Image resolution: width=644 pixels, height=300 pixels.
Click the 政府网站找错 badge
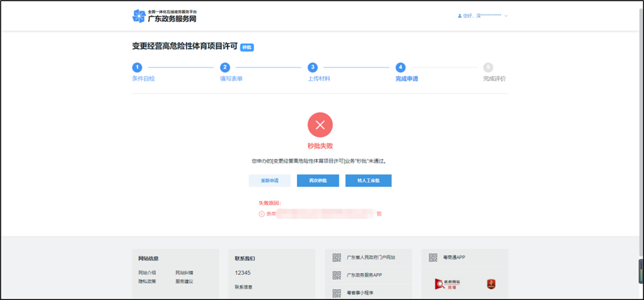pyautogui.click(x=448, y=284)
